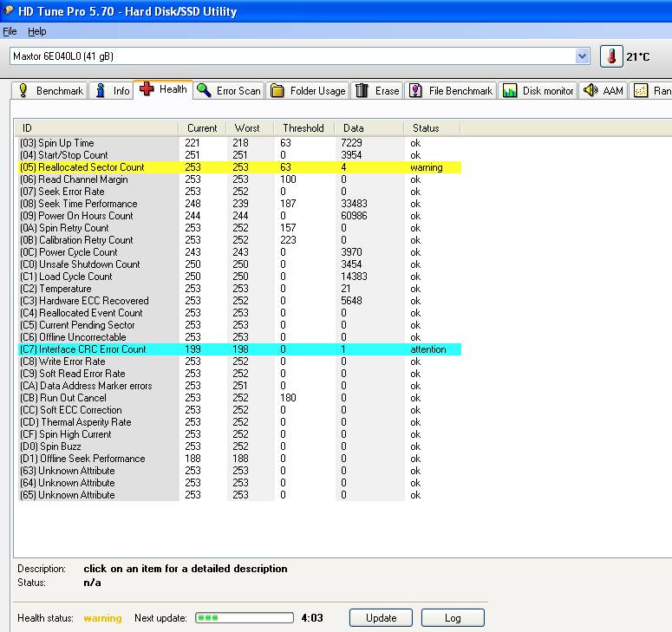Select the Power Cycle Count row
672x632 pixels.
coord(239,252)
